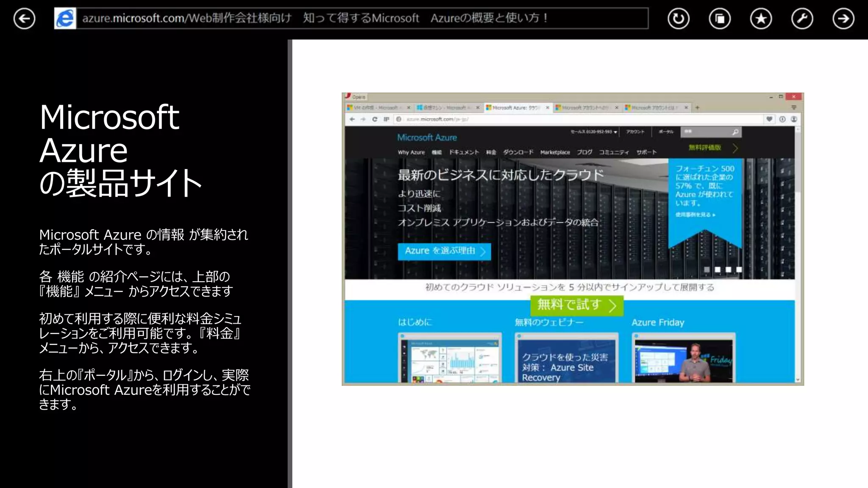Click Opera's forward navigation arrow
This screenshot has height=488, width=868.
[363, 119]
